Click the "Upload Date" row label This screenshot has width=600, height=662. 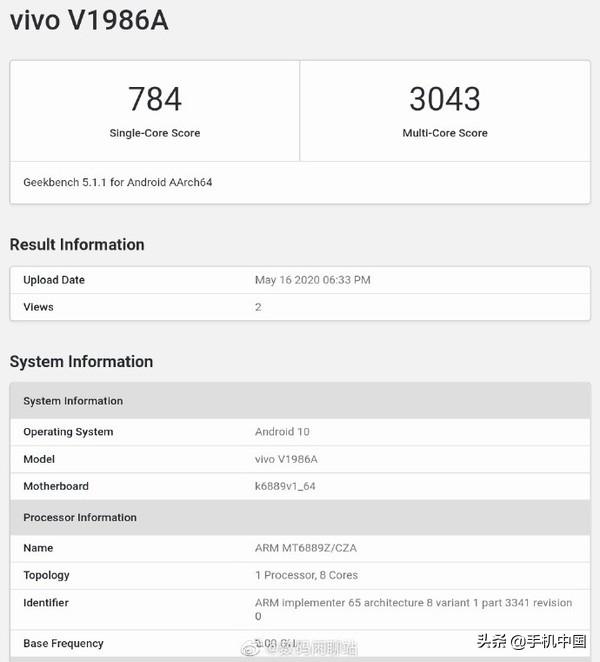(54, 280)
